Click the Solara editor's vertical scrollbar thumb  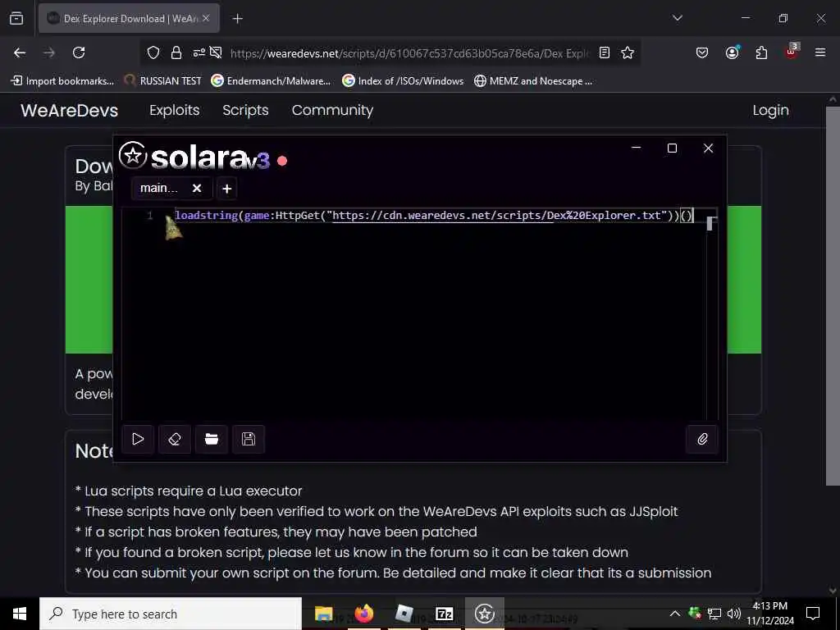[710, 224]
